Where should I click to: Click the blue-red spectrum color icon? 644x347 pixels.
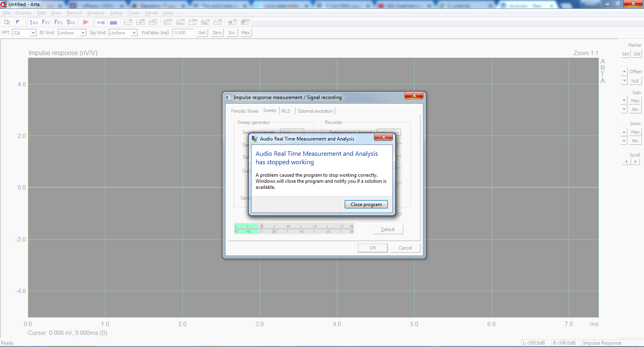[x=114, y=22]
